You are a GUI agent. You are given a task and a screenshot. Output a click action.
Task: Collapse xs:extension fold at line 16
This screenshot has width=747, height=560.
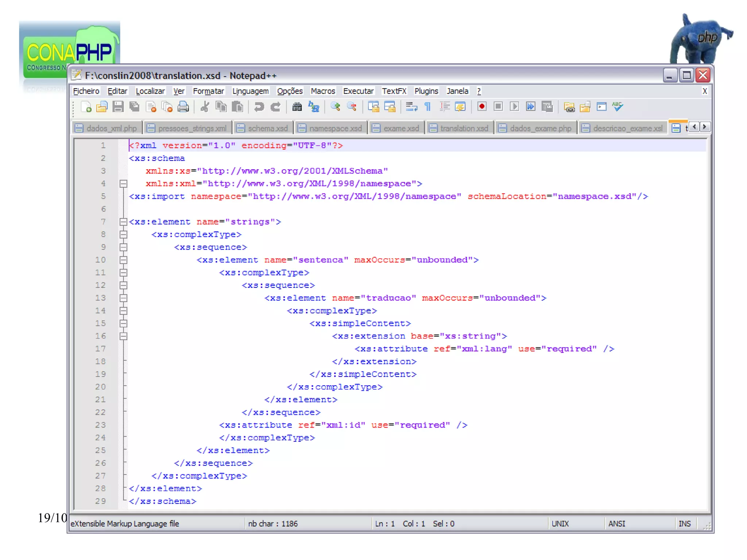123,336
